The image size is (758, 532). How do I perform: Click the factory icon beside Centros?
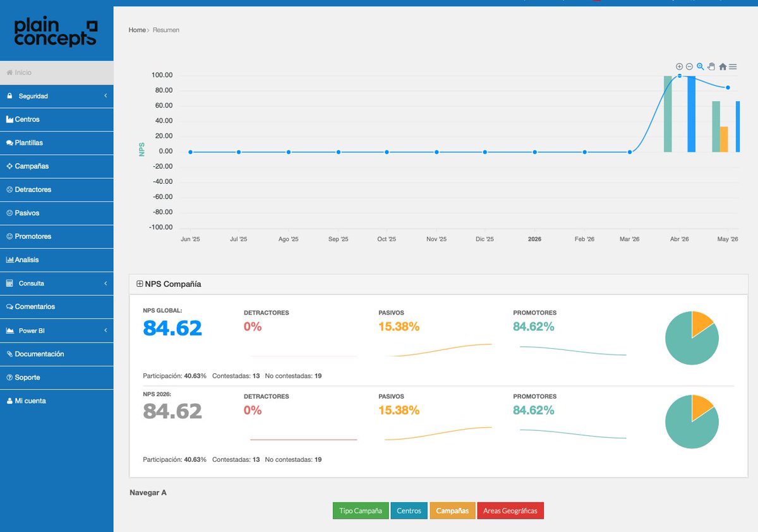(x=9, y=119)
